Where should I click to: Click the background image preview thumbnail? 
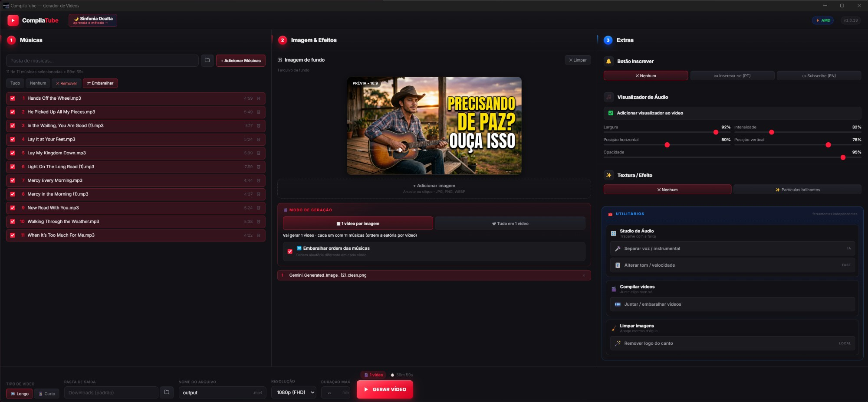click(x=434, y=126)
